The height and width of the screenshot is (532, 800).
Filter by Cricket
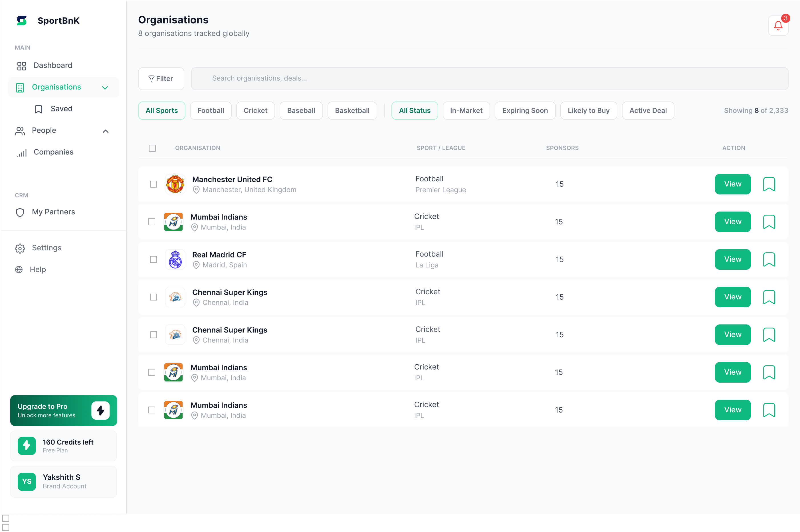pos(255,111)
